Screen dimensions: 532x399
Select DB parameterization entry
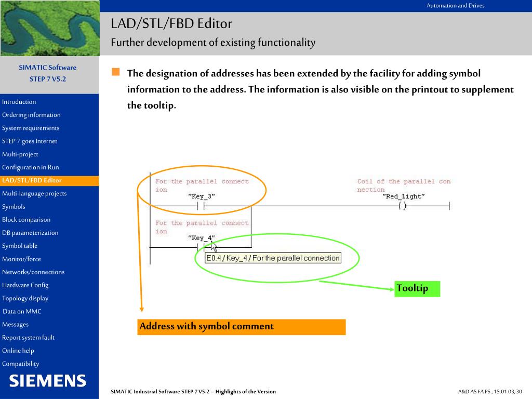30,233
